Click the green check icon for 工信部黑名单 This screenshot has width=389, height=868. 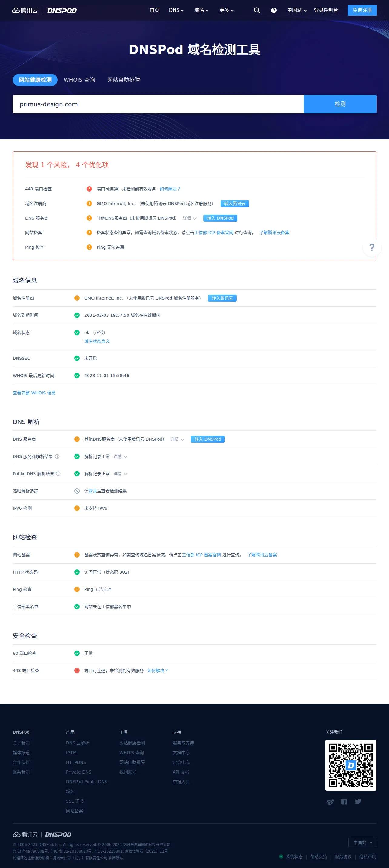(x=77, y=607)
